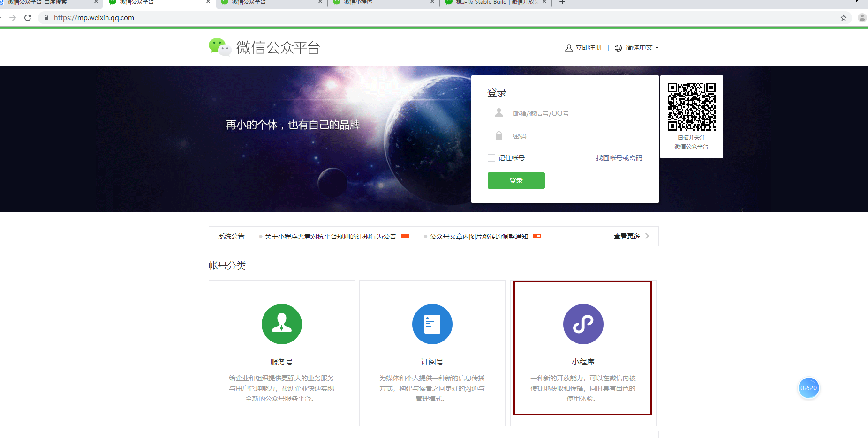Open the 公众号文章内图片跳转的调整通知 announcement
The width and height of the screenshot is (868, 438).
(x=479, y=237)
